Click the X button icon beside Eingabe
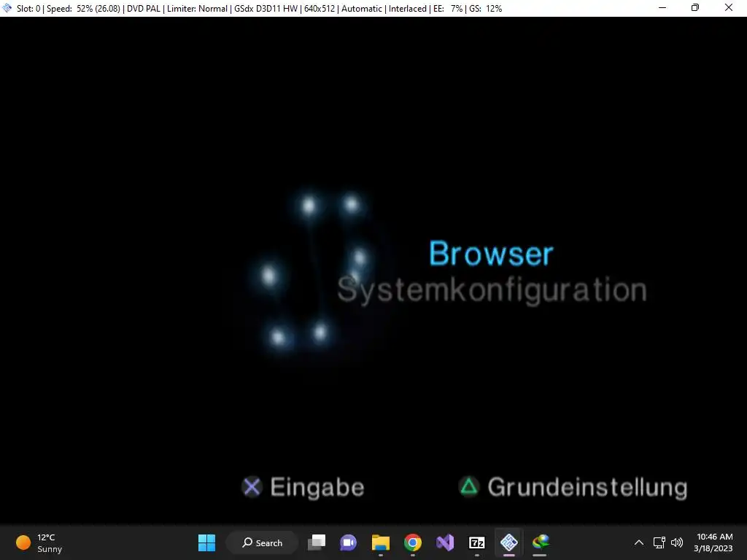This screenshot has width=747, height=560. tap(252, 486)
